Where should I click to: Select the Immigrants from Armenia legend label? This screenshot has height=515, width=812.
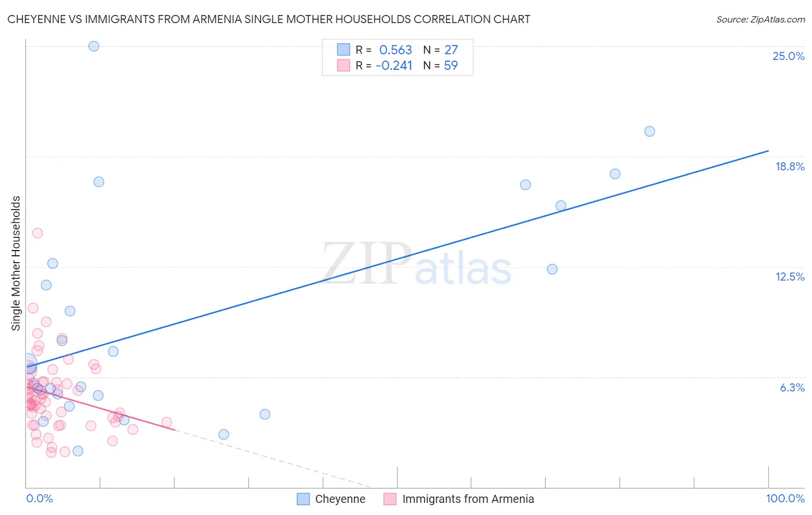click(x=468, y=499)
